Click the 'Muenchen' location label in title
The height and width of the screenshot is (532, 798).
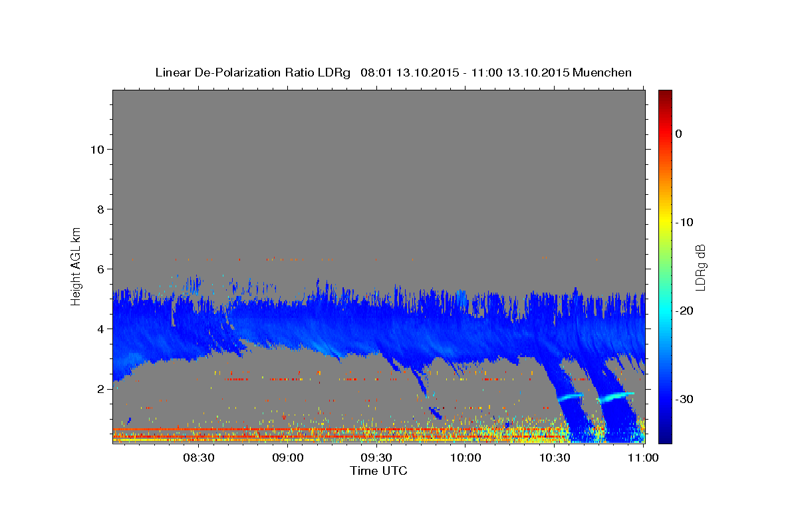click(603, 72)
